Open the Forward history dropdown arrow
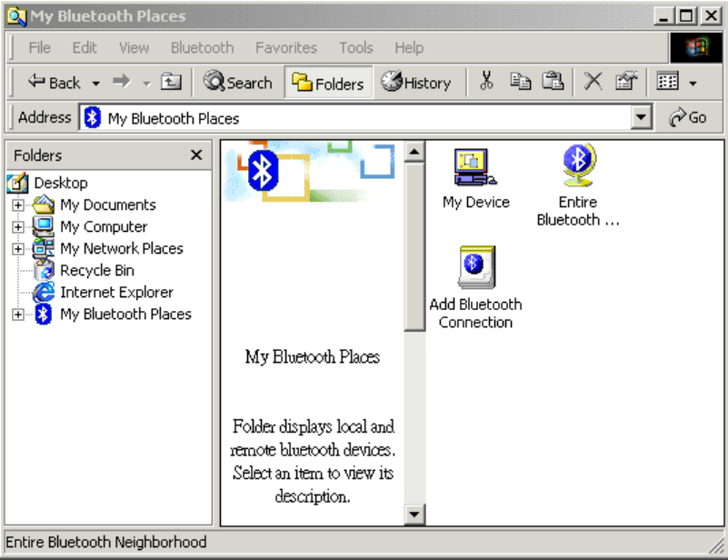Image resolution: width=728 pixels, height=560 pixels. (146, 84)
